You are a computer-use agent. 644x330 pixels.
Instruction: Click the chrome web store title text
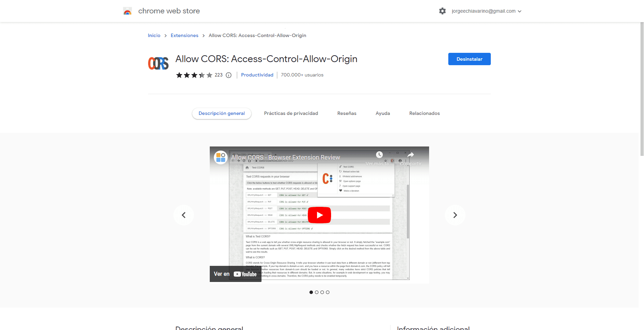click(x=169, y=11)
